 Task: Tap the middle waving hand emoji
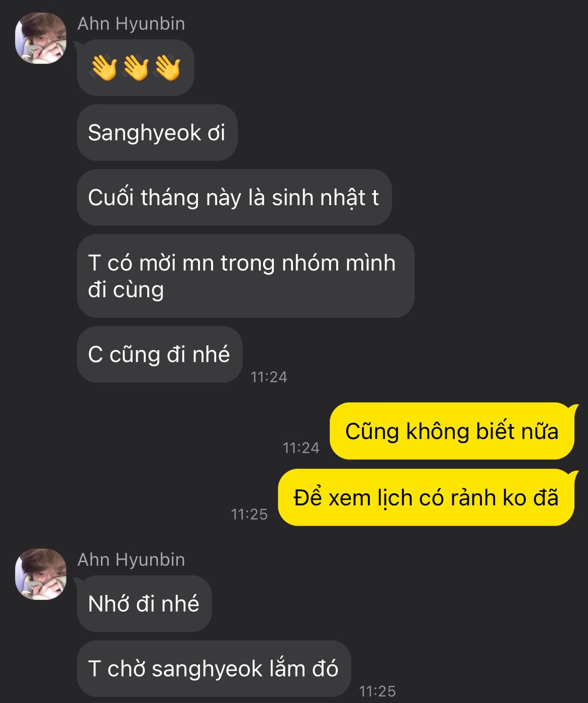pos(136,68)
